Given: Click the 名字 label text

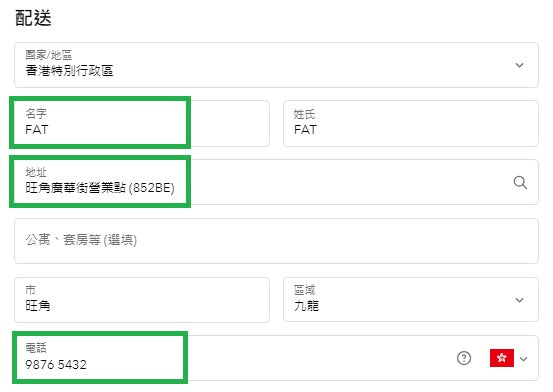Looking at the screenshot, I should [36, 114].
